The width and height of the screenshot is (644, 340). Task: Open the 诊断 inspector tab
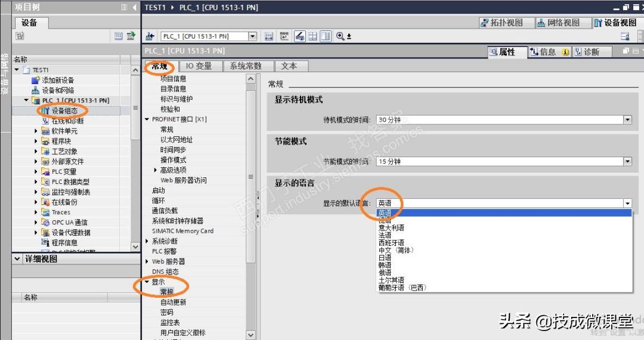(x=592, y=52)
